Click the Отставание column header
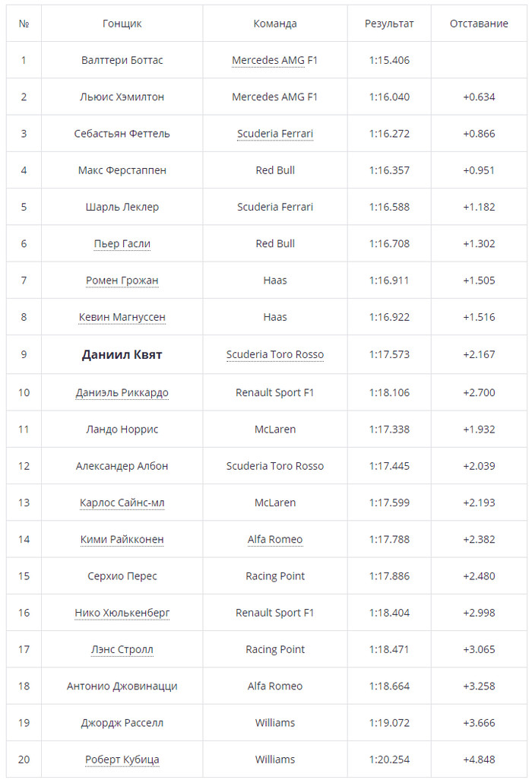 [x=479, y=24]
